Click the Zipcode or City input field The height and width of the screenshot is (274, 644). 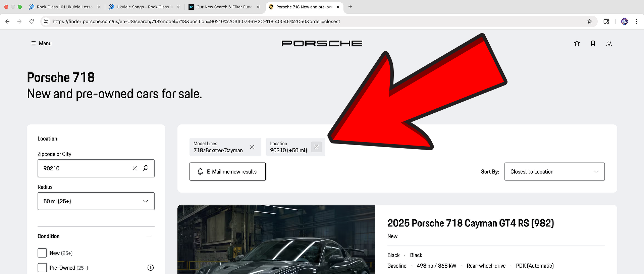tap(96, 168)
